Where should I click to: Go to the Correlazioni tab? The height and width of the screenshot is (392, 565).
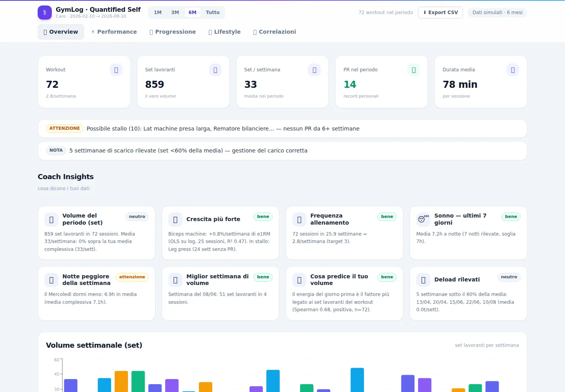pos(275,32)
